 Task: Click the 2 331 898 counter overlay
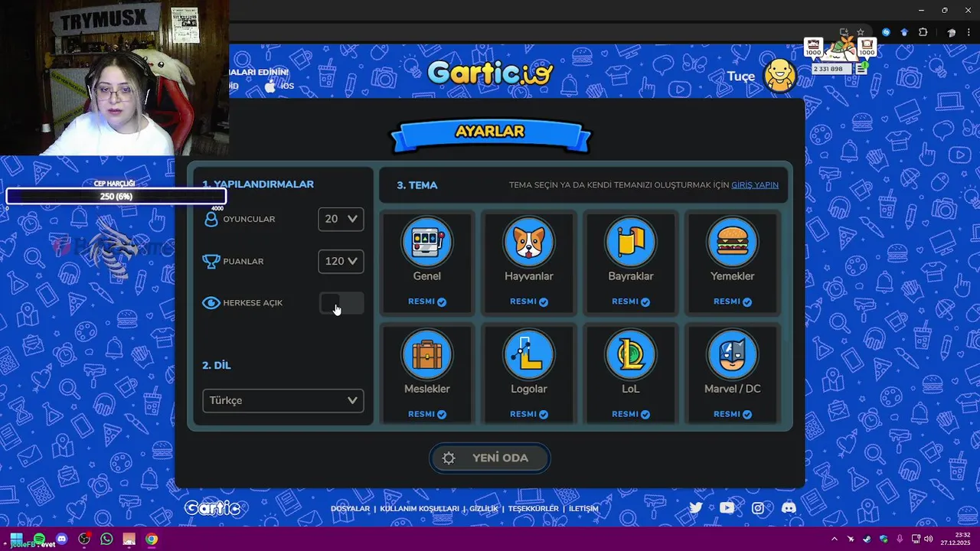(x=831, y=69)
